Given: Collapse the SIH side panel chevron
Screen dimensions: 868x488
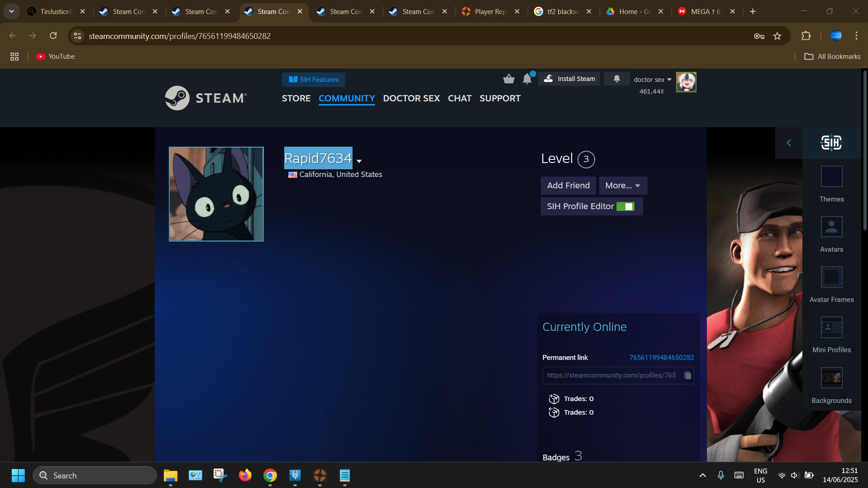Looking at the screenshot, I should click(x=789, y=143).
